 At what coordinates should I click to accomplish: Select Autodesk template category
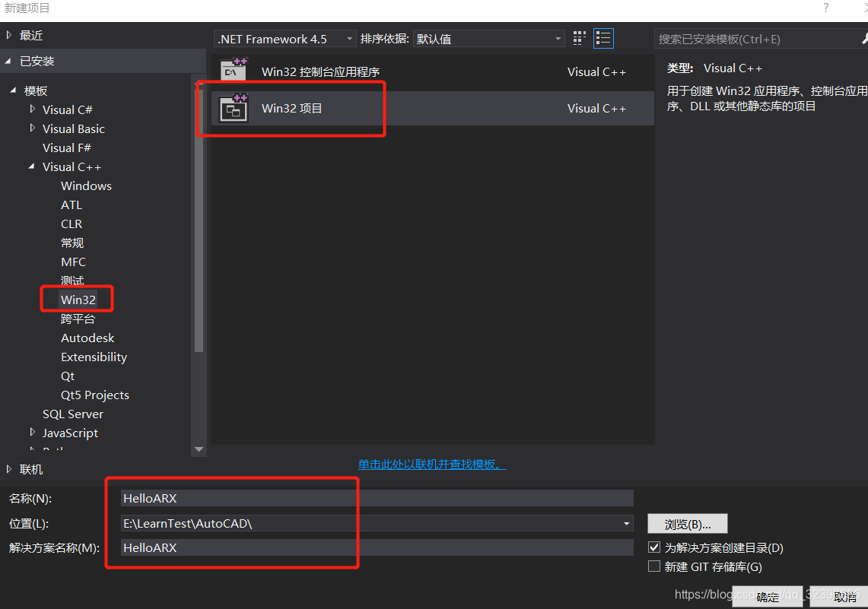pyautogui.click(x=87, y=338)
